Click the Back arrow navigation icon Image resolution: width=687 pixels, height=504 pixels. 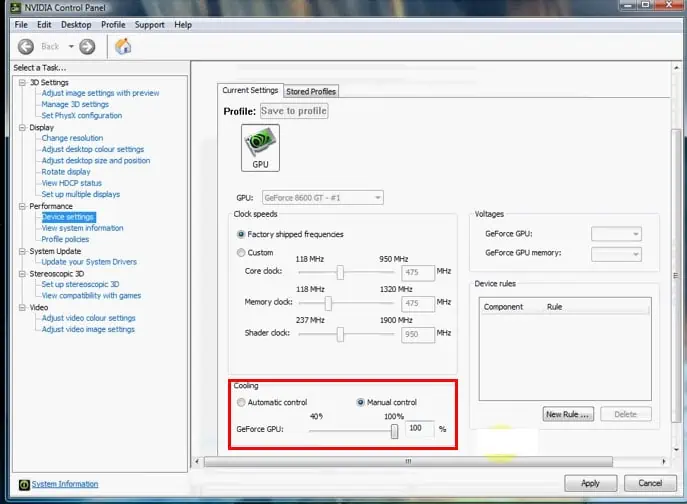click(25, 46)
